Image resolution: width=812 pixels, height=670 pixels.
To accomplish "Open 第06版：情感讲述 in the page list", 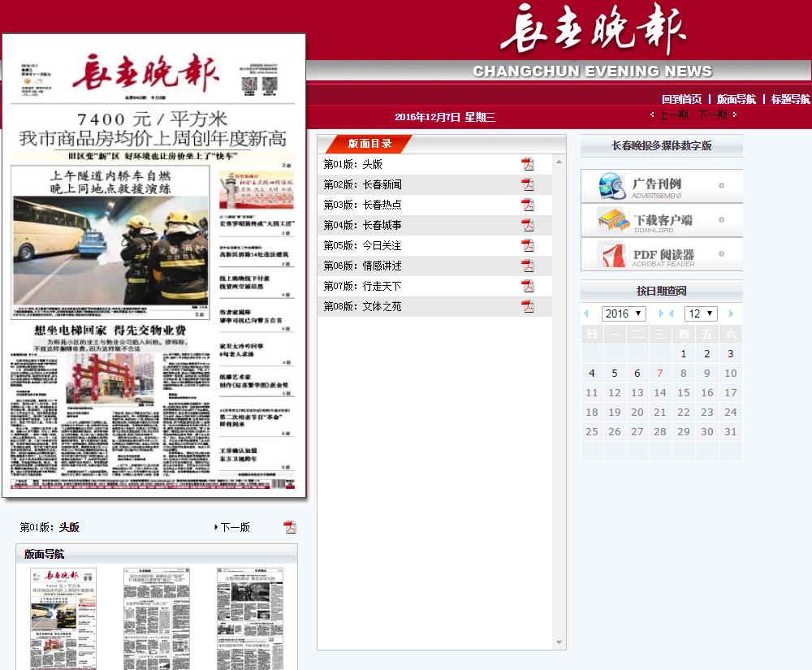I will pos(362,266).
